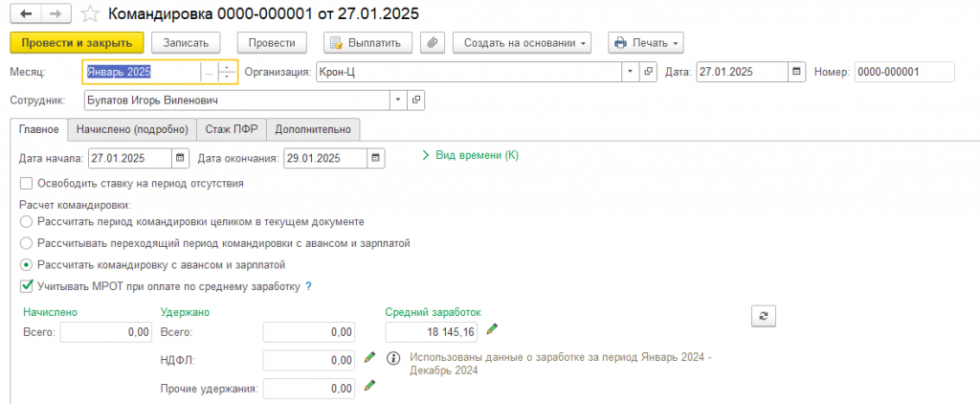Click the 18 145,16 average earnings field

coord(432,332)
